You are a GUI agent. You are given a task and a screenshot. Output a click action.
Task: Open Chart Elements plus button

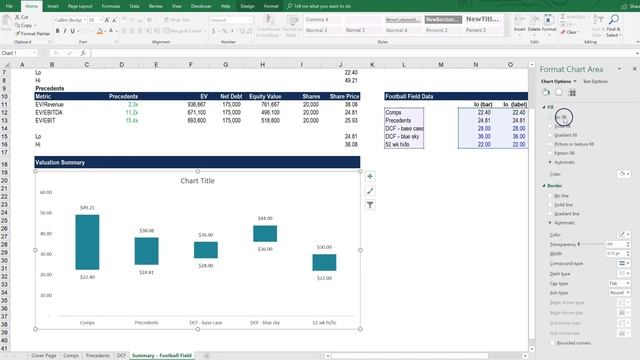click(370, 176)
